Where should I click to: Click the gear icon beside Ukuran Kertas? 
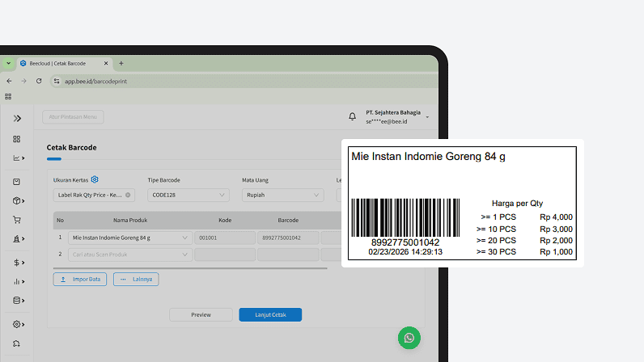pyautogui.click(x=95, y=179)
